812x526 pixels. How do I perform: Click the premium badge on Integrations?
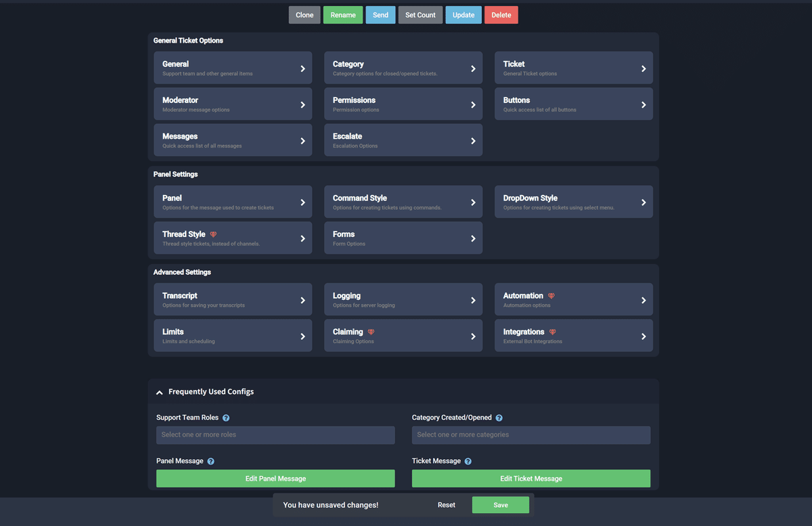click(x=553, y=332)
